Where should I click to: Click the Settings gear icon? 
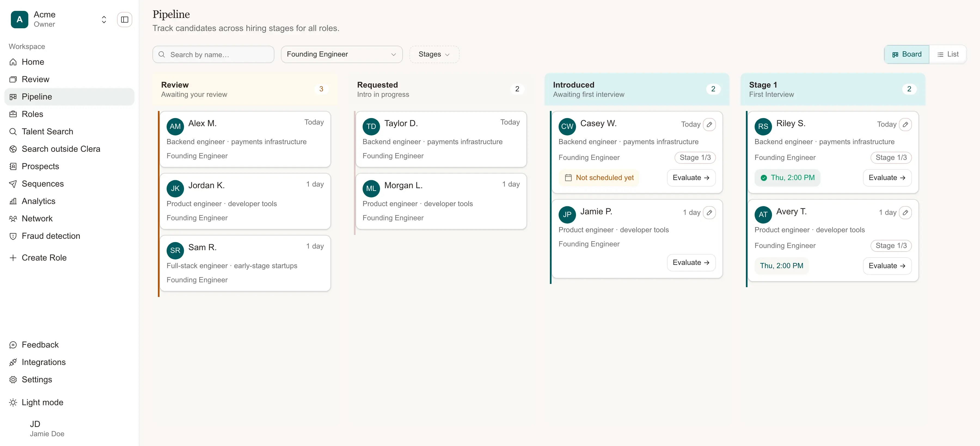click(13, 380)
